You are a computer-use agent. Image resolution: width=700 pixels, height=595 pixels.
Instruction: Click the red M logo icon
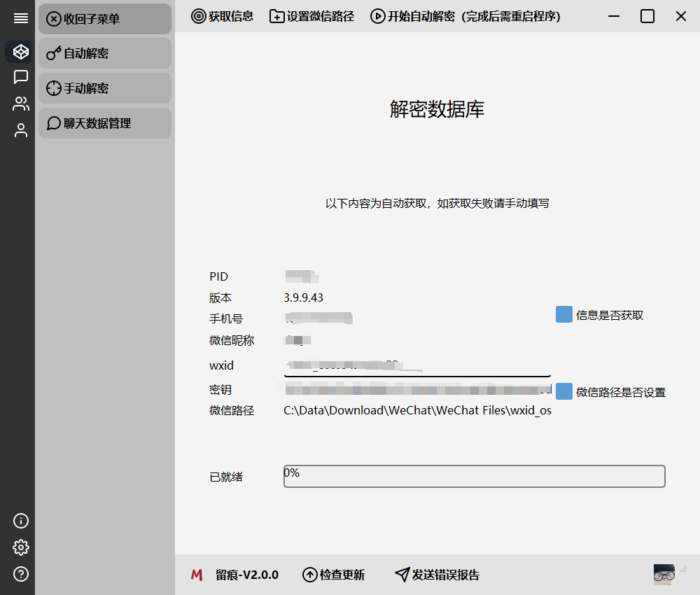coord(197,575)
